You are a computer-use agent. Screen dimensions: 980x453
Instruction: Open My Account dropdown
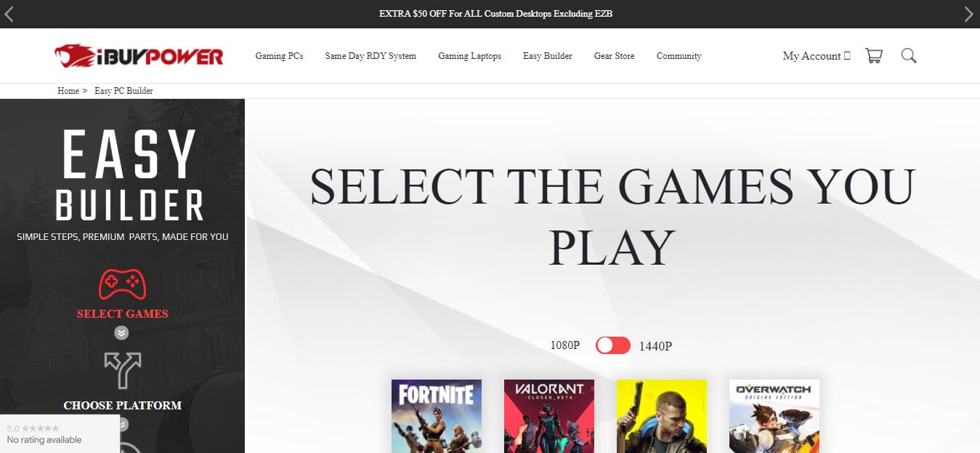coord(817,56)
